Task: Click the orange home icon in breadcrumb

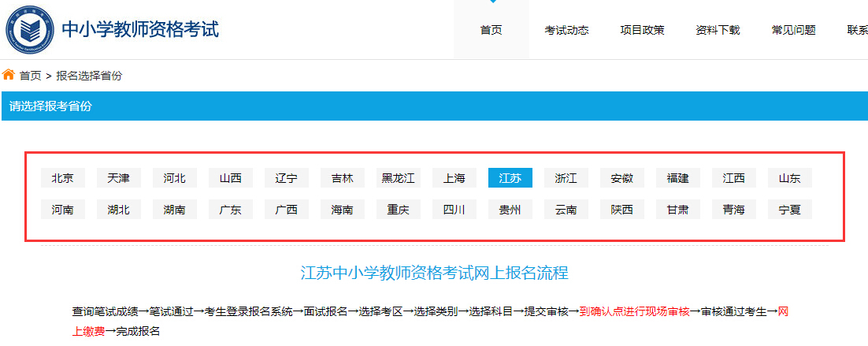Action: [9, 75]
